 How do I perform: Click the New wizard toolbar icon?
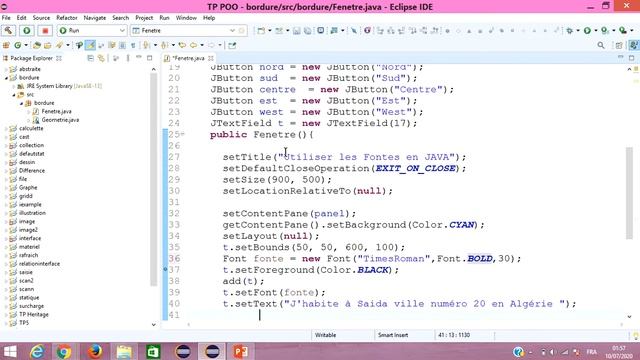coord(261,31)
